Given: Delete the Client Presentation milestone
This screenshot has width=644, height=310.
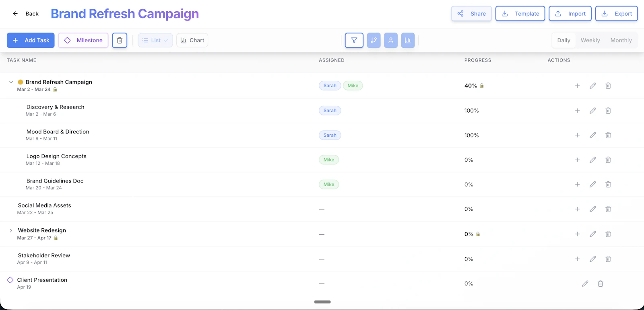Looking at the screenshot, I should (x=601, y=283).
